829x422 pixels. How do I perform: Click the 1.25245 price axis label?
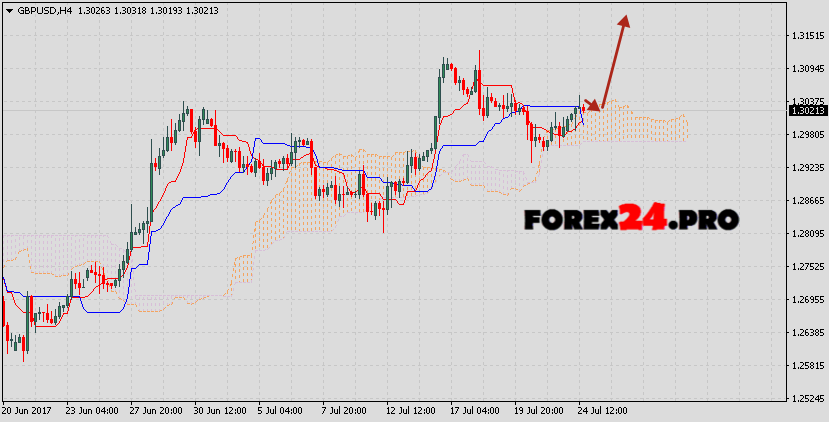click(x=802, y=399)
